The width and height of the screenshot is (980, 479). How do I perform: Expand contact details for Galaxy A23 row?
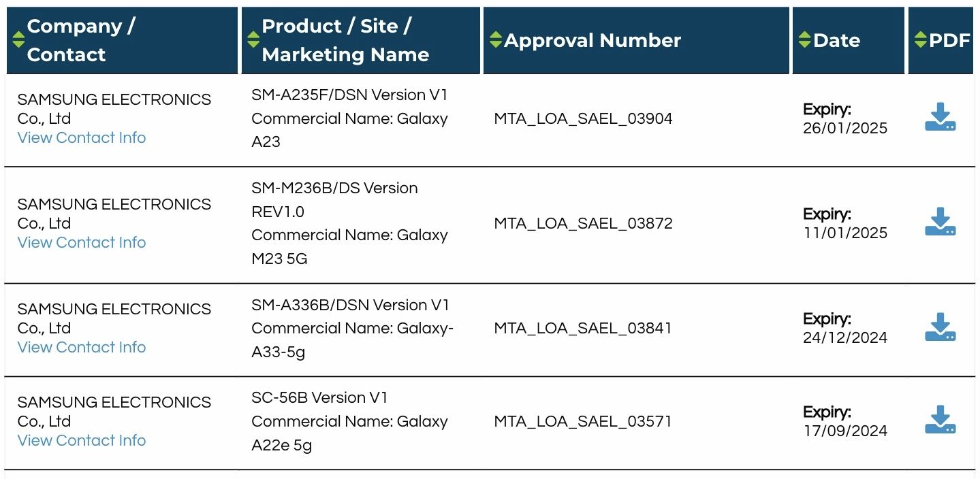81,137
